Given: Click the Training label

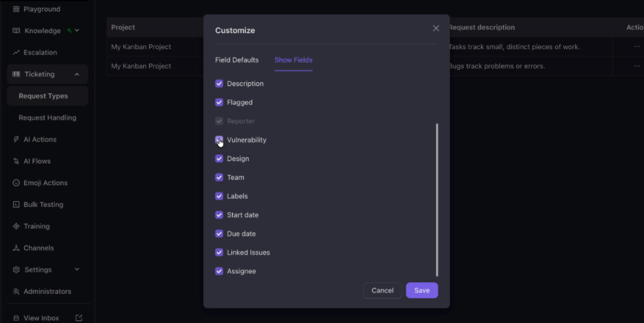Looking at the screenshot, I should point(37,226).
